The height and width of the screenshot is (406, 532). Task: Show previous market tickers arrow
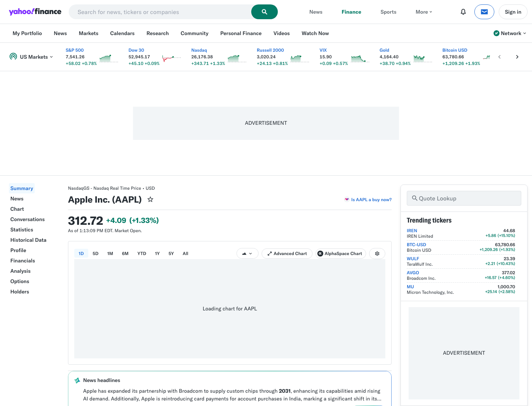tap(499, 57)
